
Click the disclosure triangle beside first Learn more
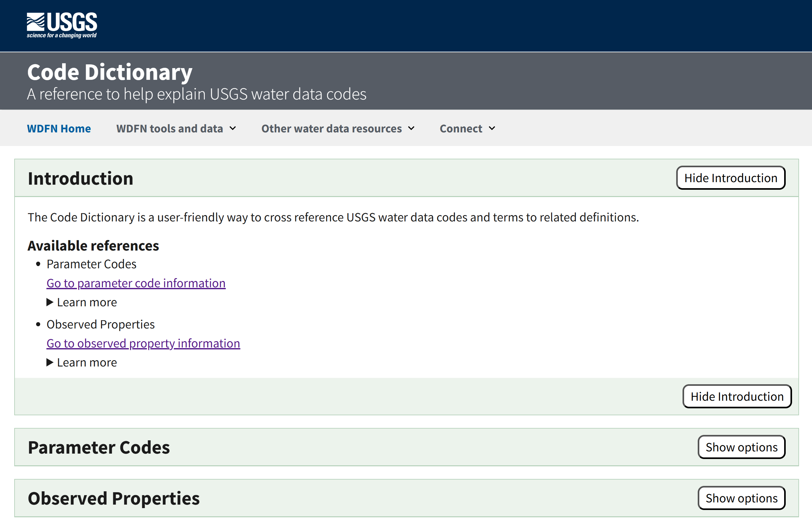click(49, 302)
